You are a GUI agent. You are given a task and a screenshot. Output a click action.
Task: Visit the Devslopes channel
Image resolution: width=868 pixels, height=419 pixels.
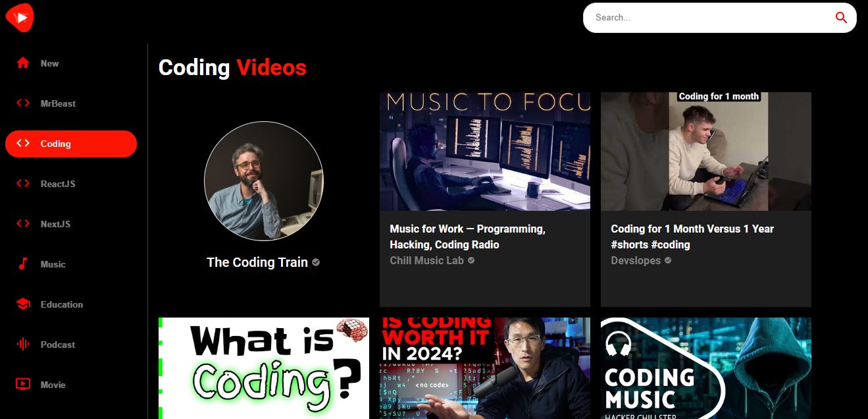(636, 260)
